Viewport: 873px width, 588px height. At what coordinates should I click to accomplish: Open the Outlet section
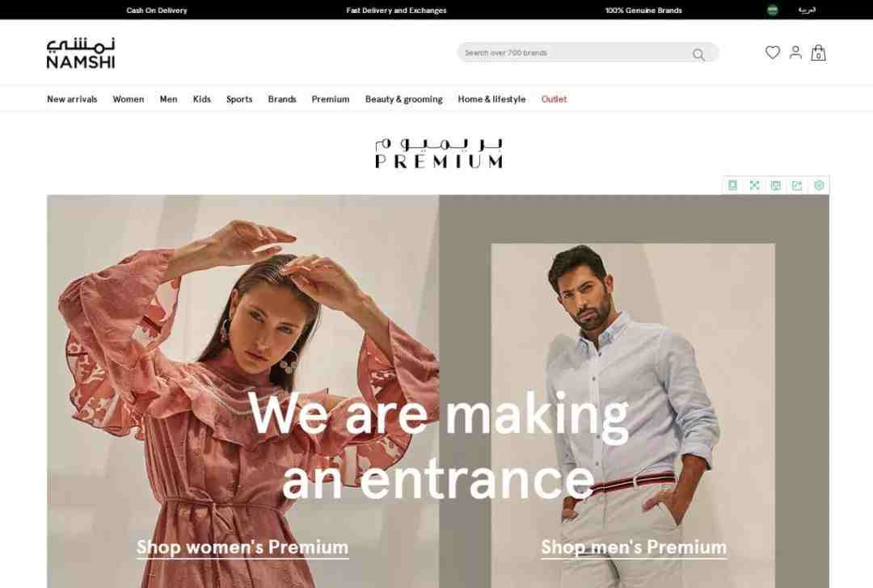554,99
